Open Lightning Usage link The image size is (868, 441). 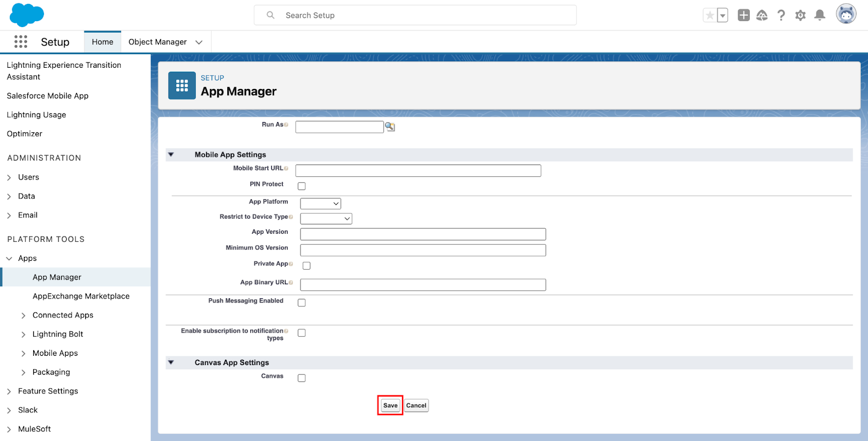click(x=36, y=115)
